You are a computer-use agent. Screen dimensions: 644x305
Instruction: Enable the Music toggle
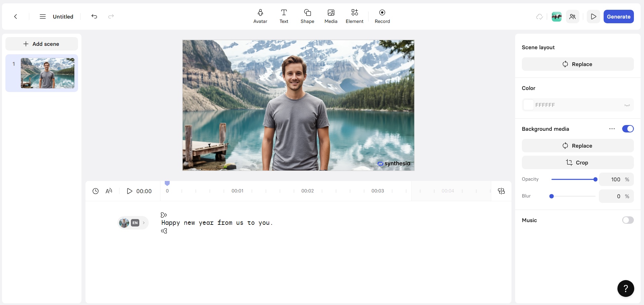point(628,220)
